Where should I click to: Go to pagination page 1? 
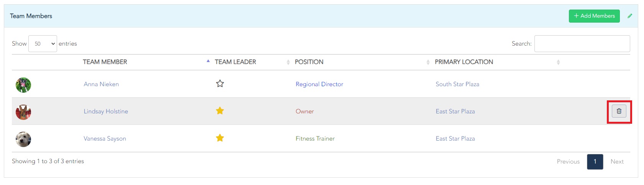(x=595, y=162)
